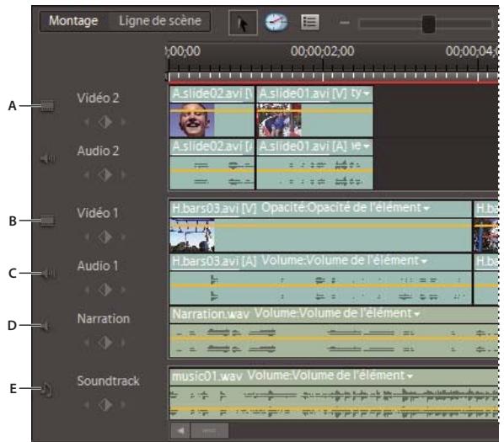The width and height of the screenshot is (504, 442).
Task: Click the Soundtrack track music icon
Action: pyautogui.click(x=46, y=389)
